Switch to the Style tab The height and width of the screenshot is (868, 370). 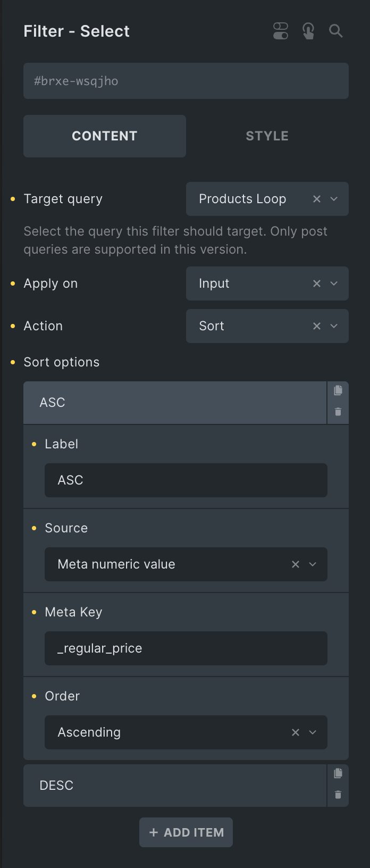267,136
